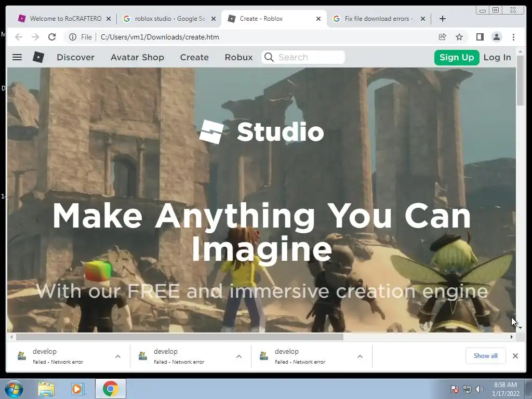Open Action Center flag icon in tray

point(454,389)
